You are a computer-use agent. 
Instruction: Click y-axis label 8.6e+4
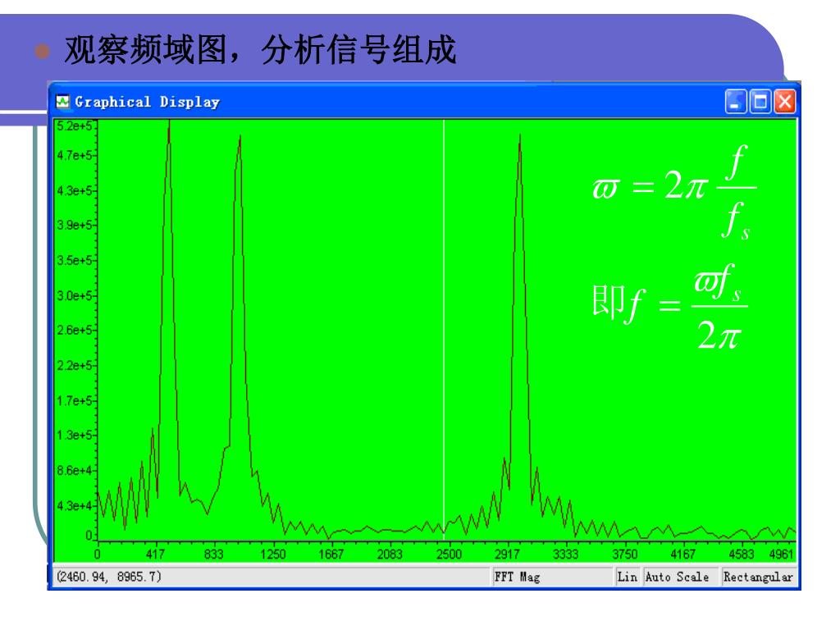tap(75, 470)
